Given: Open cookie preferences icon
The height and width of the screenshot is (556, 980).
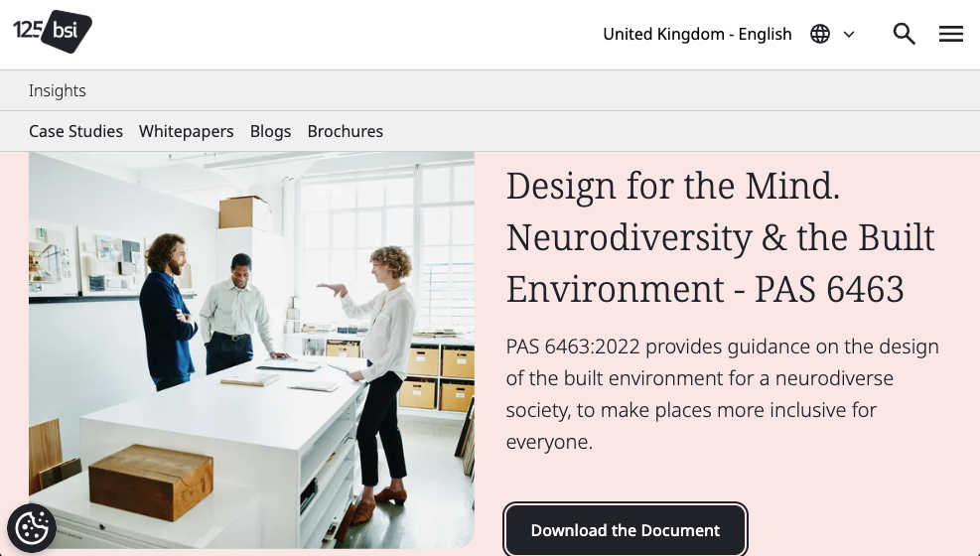Looking at the screenshot, I should tap(32, 528).
